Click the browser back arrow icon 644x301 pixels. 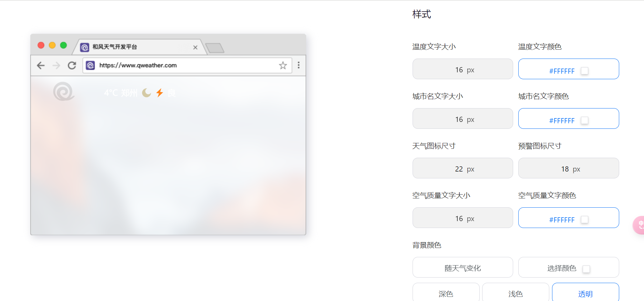point(41,65)
